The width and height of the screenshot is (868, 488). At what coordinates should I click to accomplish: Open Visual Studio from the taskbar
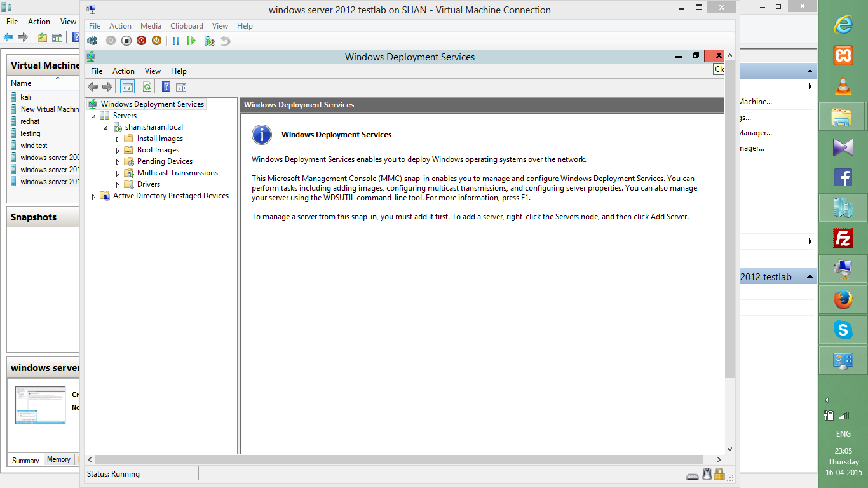(843, 147)
